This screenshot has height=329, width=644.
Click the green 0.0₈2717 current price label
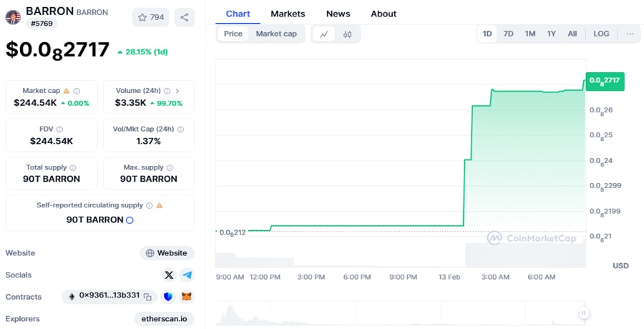605,82
